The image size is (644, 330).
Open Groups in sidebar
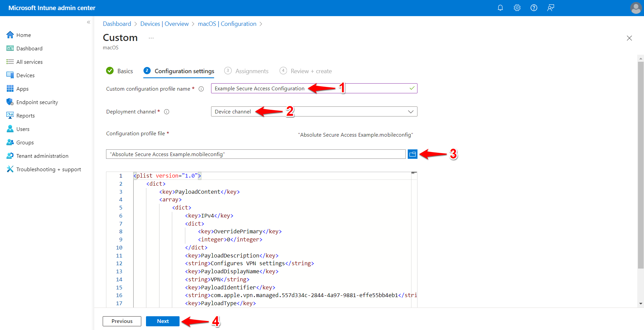[25, 142]
